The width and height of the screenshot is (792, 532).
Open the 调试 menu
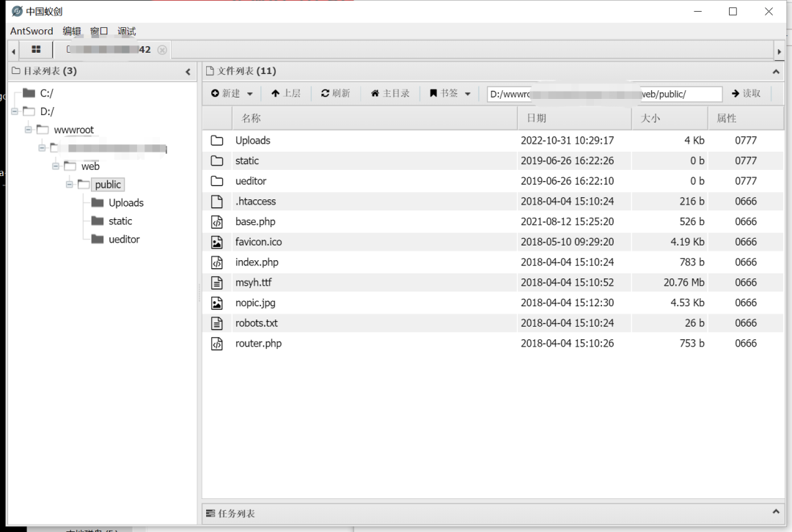click(x=126, y=31)
